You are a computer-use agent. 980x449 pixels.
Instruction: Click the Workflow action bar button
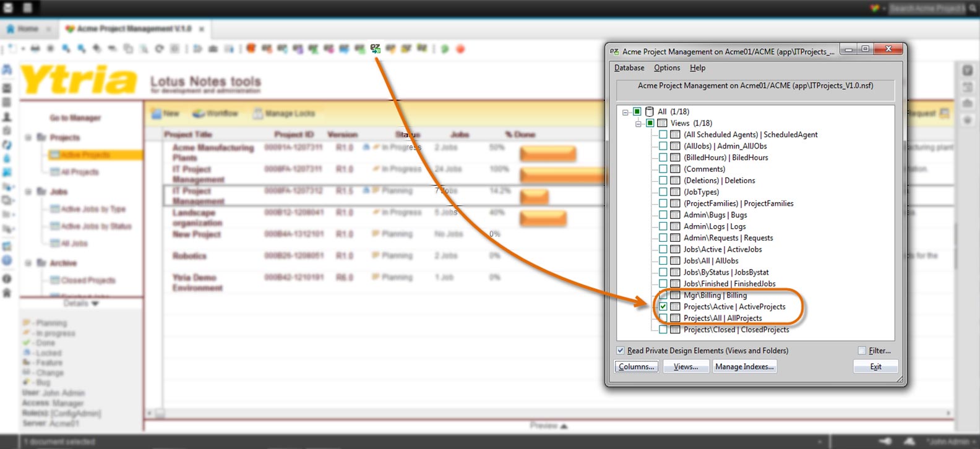pos(215,114)
